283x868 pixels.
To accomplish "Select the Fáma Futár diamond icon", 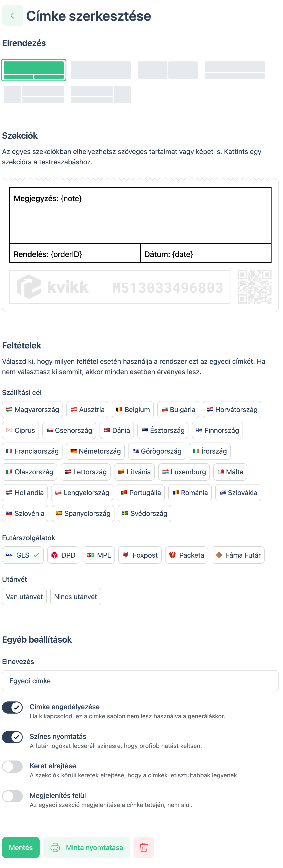I will click(220, 555).
